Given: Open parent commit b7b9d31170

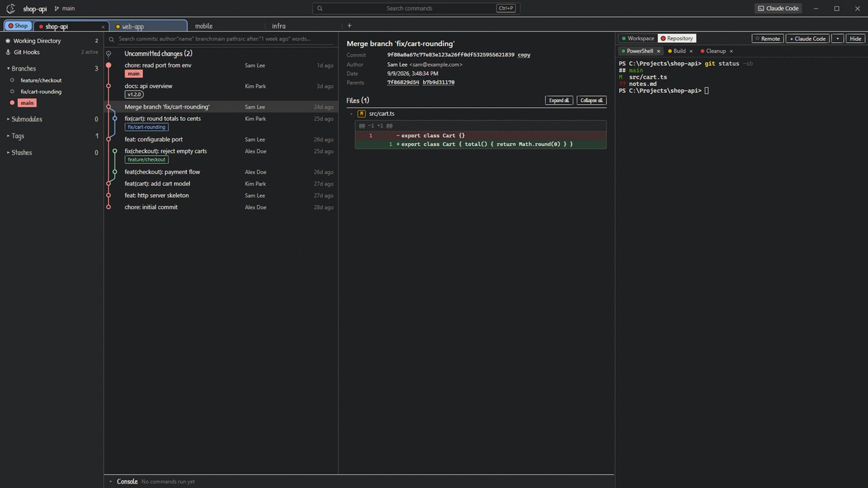Looking at the screenshot, I should (x=439, y=82).
